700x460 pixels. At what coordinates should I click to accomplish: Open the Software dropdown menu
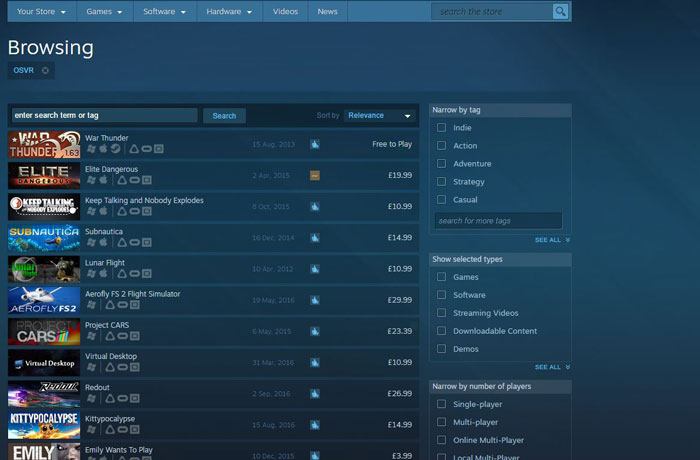[165, 12]
